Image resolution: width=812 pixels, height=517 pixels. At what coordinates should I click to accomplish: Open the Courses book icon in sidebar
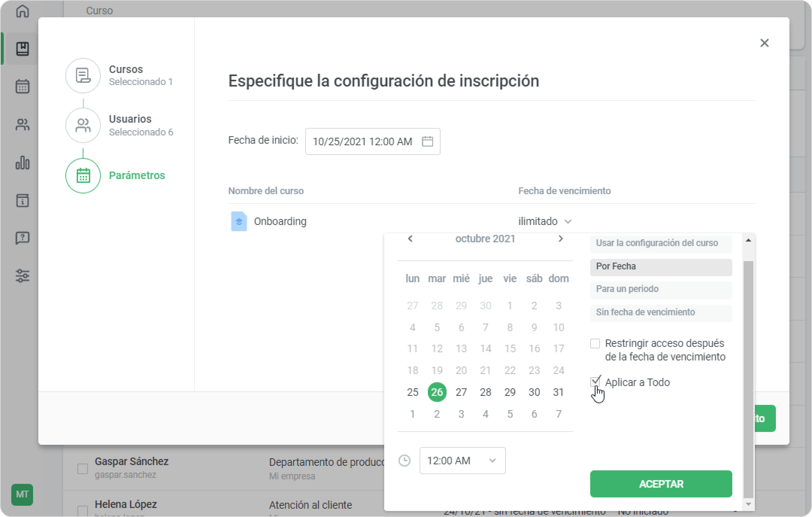23,49
